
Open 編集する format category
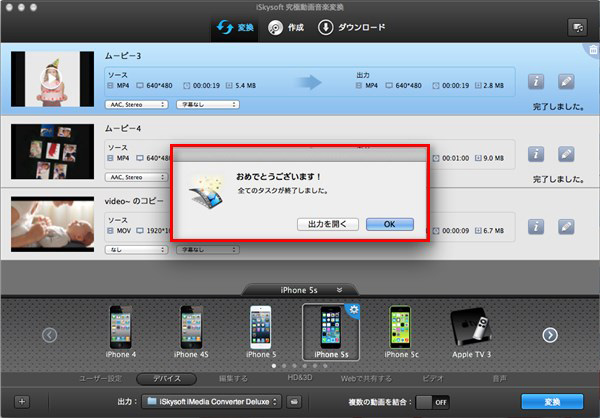tap(233, 379)
